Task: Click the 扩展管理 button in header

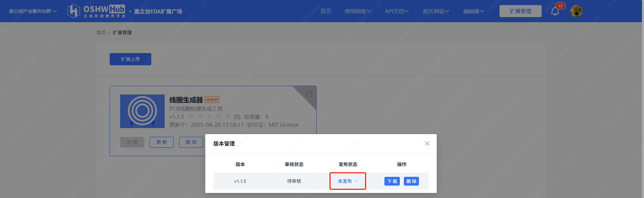Action: 520,11
